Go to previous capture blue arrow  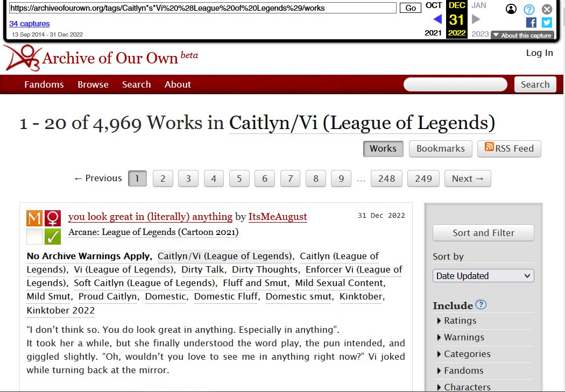point(437,19)
